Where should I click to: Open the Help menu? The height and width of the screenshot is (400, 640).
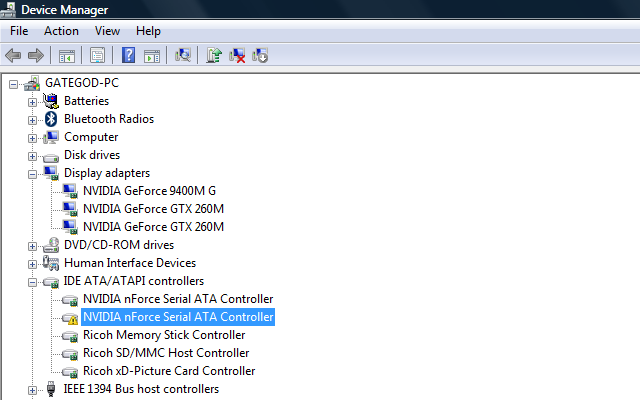pyautogui.click(x=148, y=31)
